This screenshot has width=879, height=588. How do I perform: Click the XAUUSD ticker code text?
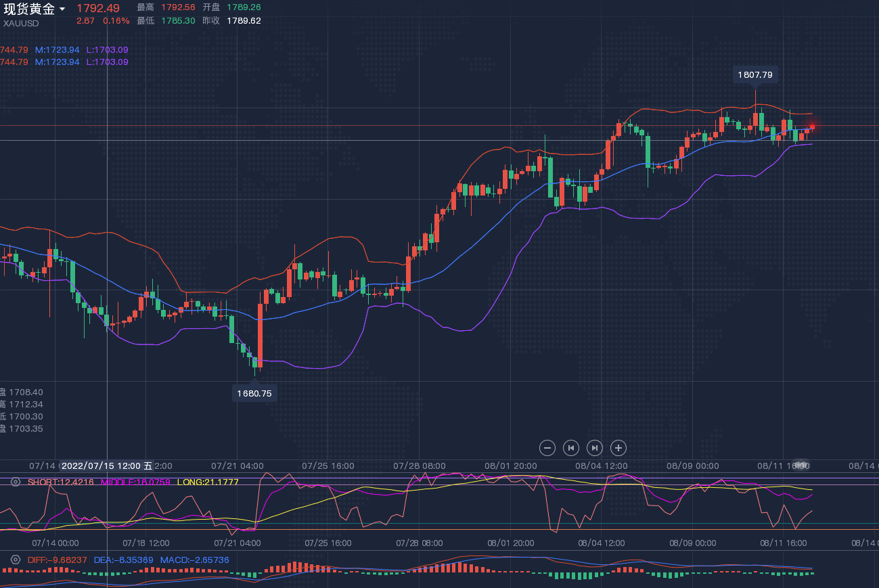(x=21, y=23)
